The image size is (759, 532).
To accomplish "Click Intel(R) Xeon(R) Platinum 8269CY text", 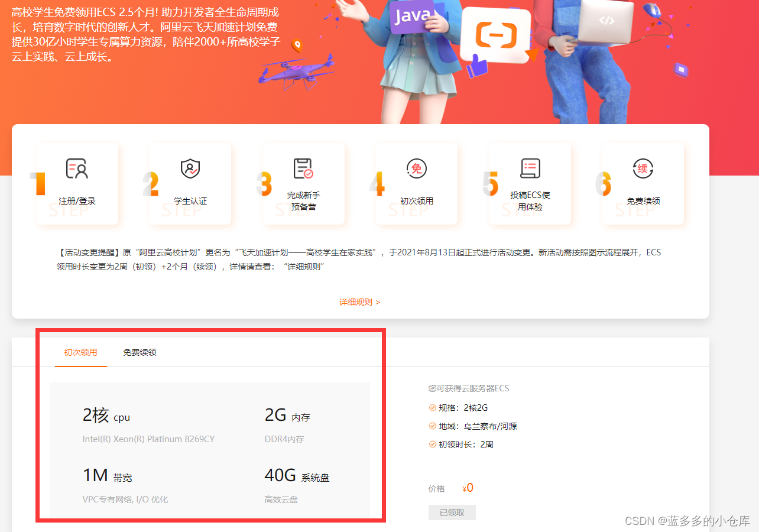I will point(148,439).
